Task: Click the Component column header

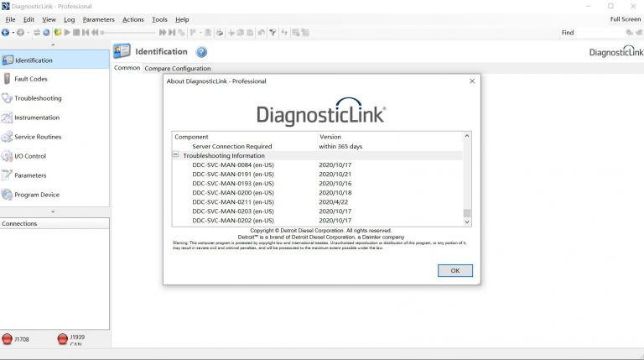Action: coord(245,137)
